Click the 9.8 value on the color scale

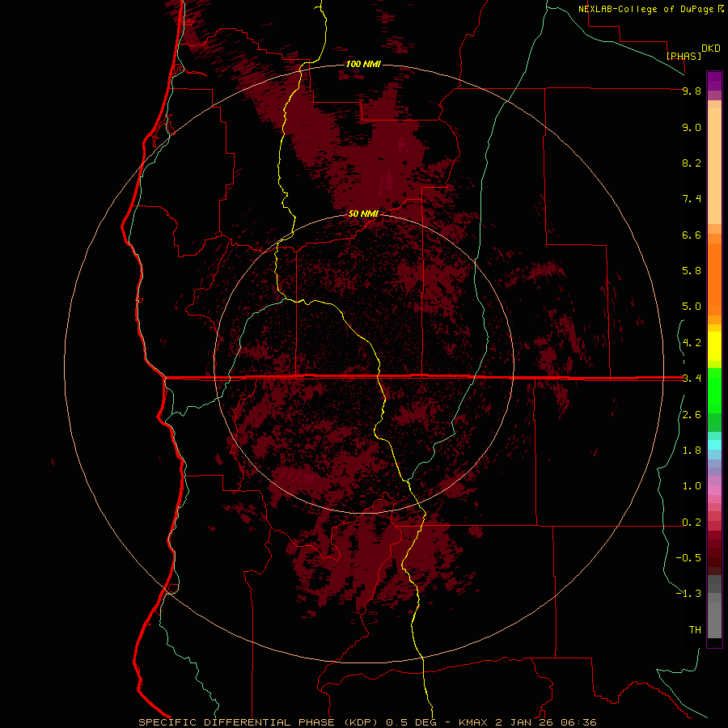(692, 91)
